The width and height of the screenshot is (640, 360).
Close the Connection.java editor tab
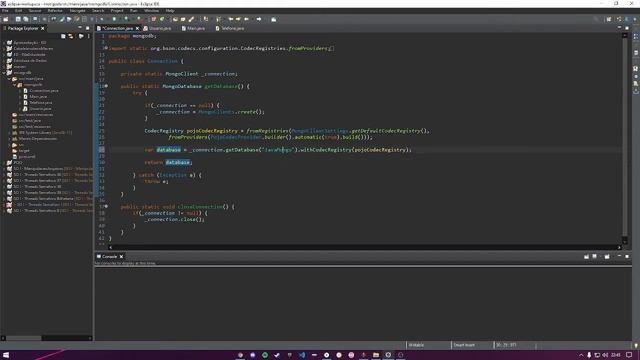pos(138,28)
